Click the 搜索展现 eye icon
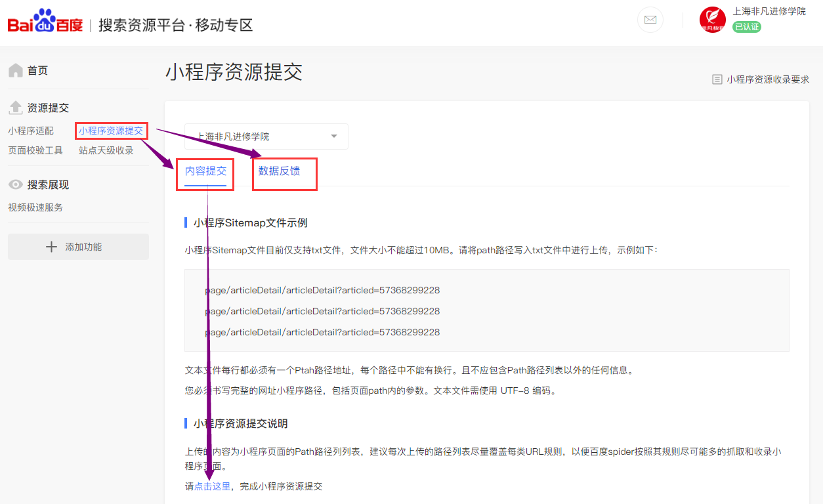Image resolution: width=823 pixels, height=504 pixels. (15, 185)
